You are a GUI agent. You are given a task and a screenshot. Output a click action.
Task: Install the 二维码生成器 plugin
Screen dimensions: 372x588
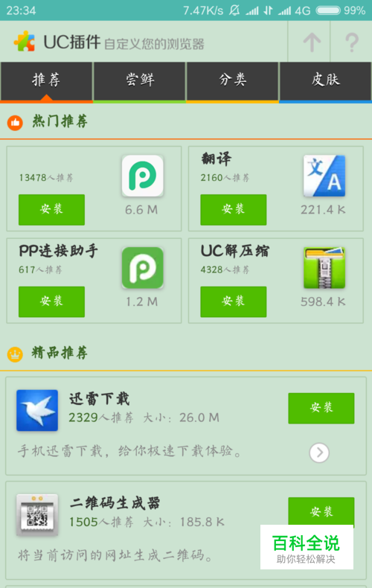coord(321,511)
